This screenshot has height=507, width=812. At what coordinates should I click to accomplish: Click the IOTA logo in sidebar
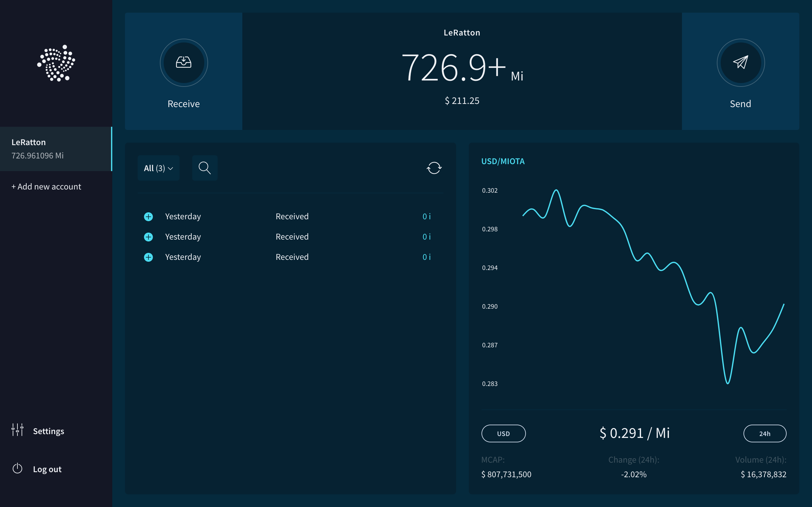(x=56, y=63)
